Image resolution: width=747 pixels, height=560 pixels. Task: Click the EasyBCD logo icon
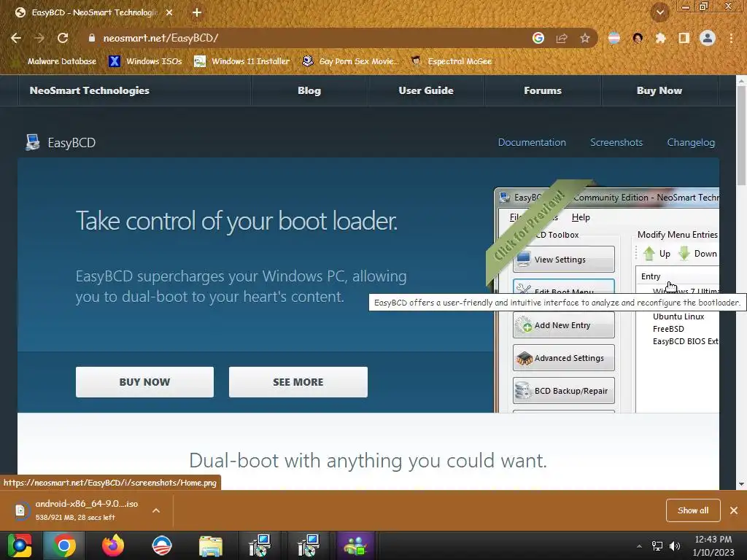pyautogui.click(x=32, y=142)
